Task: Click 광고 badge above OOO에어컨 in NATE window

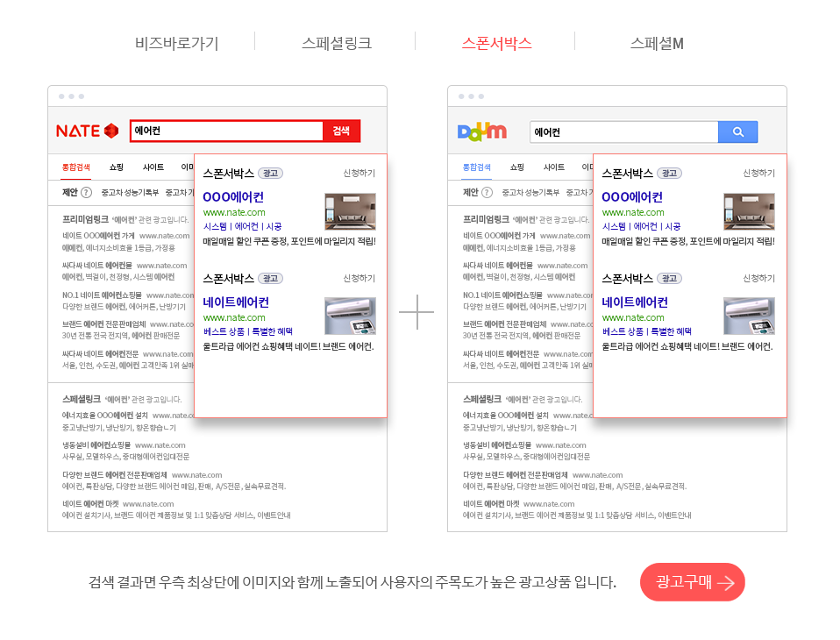Action: tap(271, 173)
